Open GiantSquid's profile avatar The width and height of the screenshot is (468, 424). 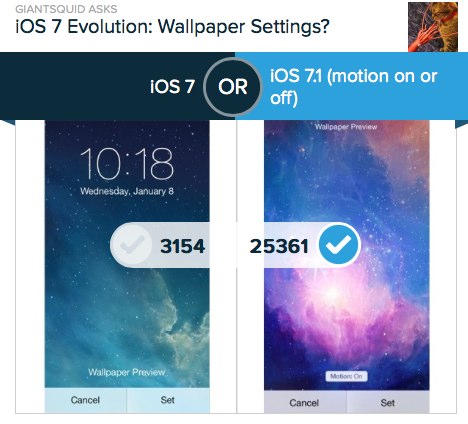click(x=433, y=27)
